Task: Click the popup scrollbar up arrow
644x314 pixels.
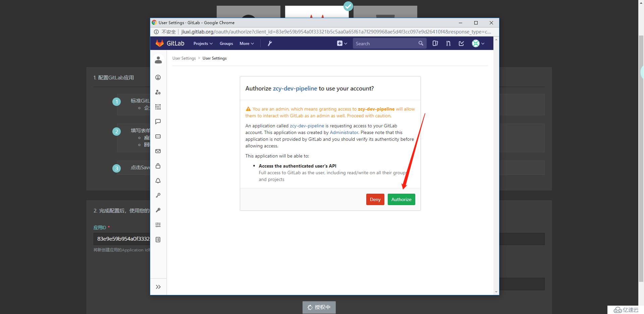Action: point(496,40)
